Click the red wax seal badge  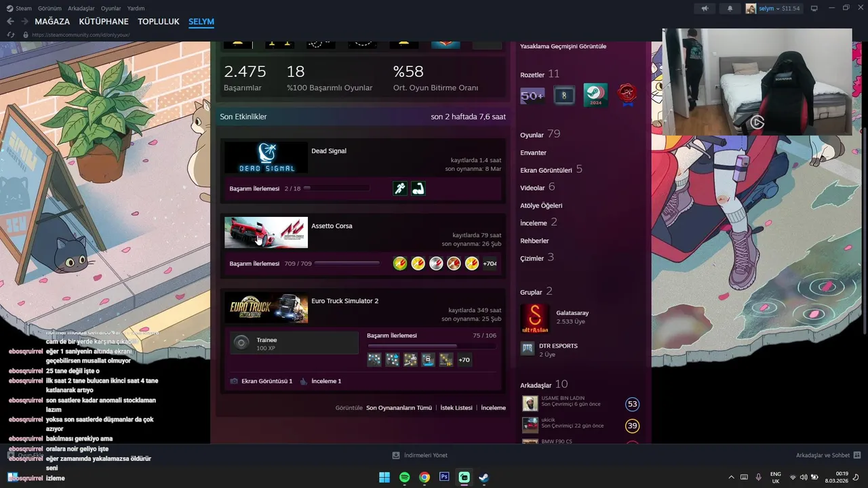628,96
